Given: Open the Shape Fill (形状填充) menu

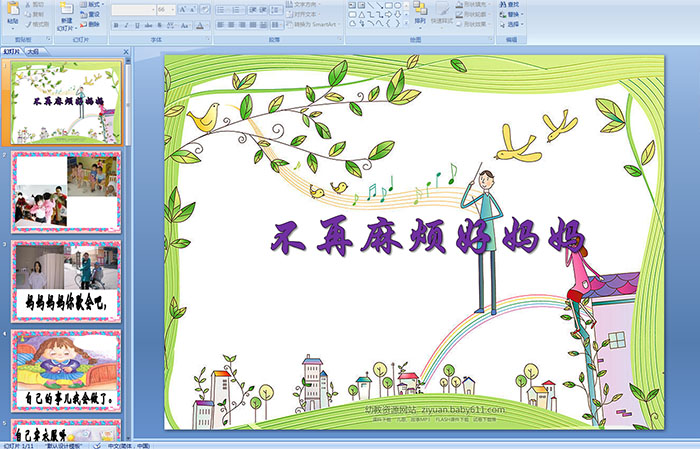Looking at the screenshot, I should point(473,4).
